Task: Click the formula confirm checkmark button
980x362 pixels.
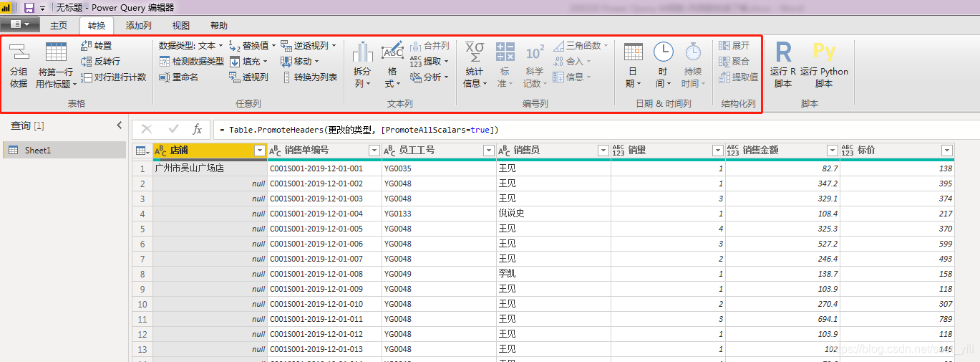Action: click(x=173, y=130)
